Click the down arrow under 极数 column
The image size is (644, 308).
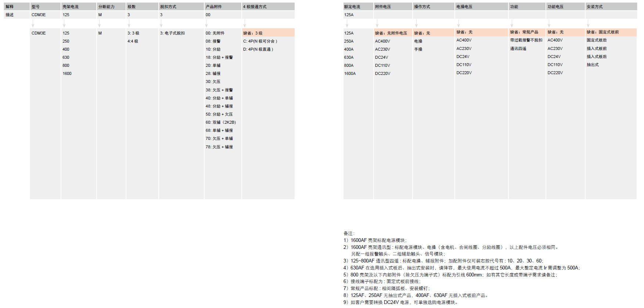tap(129, 24)
